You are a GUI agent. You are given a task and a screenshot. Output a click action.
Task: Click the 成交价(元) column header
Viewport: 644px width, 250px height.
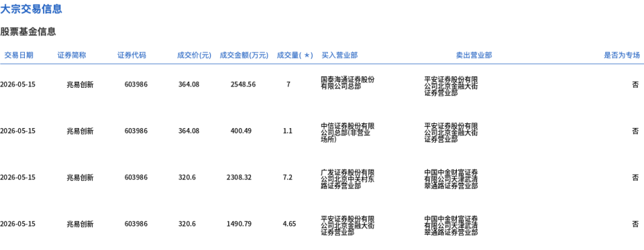[x=194, y=56]
